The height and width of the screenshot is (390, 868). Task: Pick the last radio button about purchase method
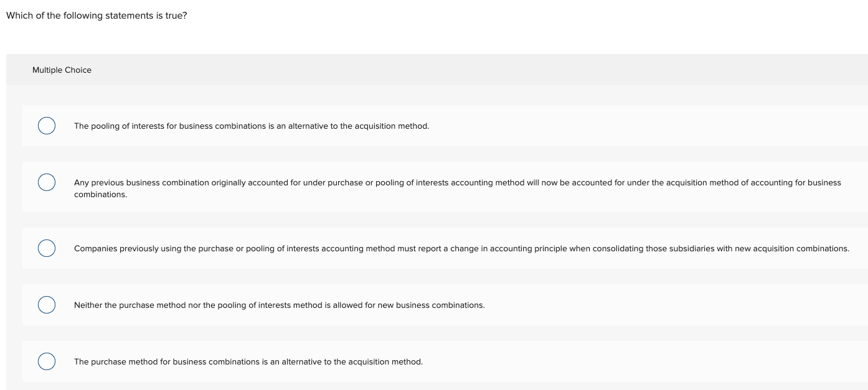point(47,361)
